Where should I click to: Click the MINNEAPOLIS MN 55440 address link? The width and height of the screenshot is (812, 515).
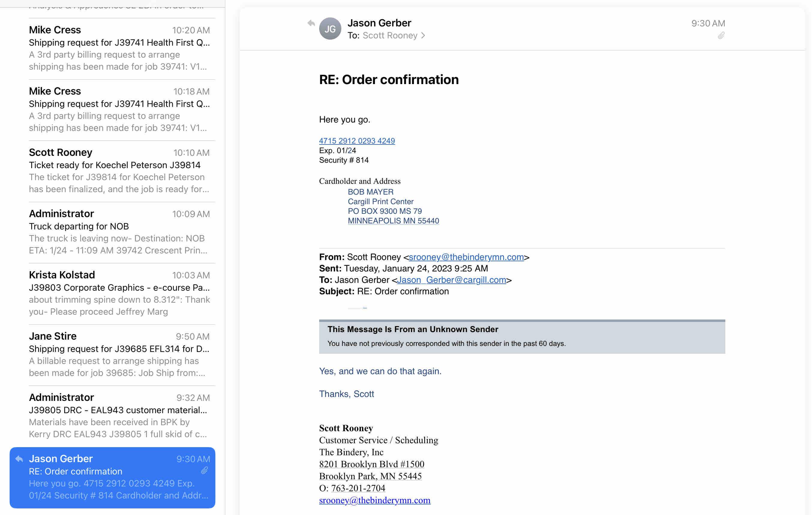[x=393, y=221]
